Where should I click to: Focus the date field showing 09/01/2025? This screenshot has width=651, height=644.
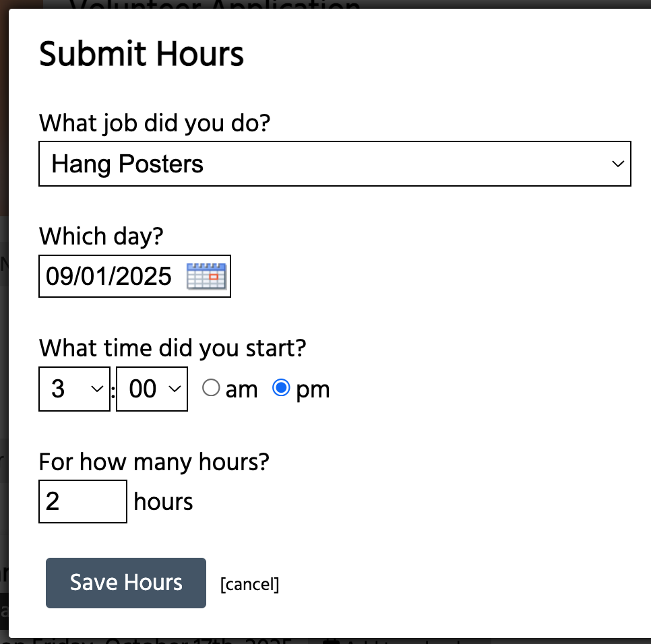pyautogui.click(x=135, y=276)
